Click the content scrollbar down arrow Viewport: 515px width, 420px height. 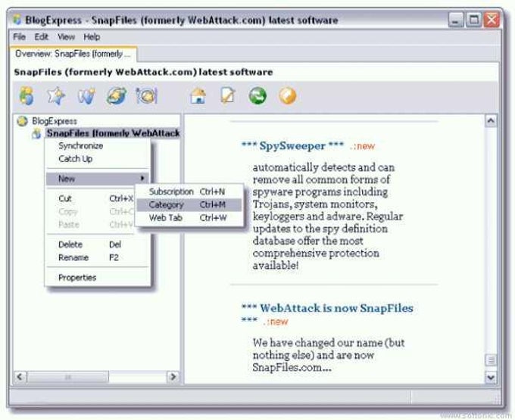point(491,378)
